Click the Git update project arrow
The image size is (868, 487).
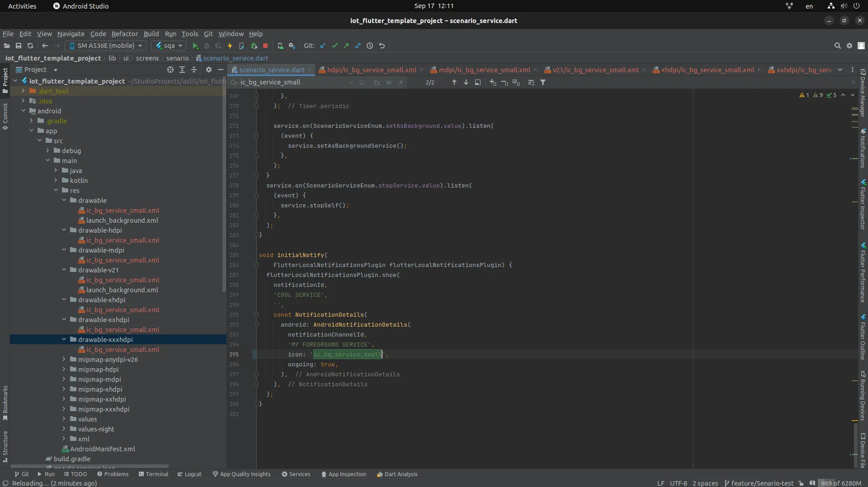pyautogui.click(x=323, y=46)
